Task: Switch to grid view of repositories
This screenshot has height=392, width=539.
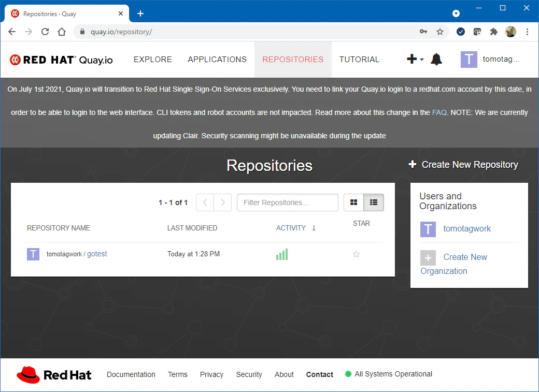Action: [353, 202]
